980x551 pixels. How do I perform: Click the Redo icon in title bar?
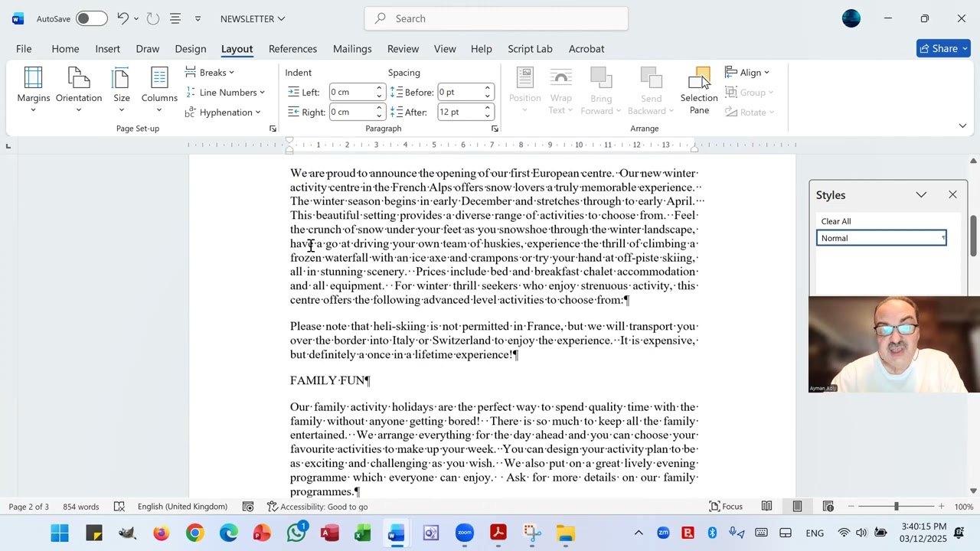[x=152, y=18]
